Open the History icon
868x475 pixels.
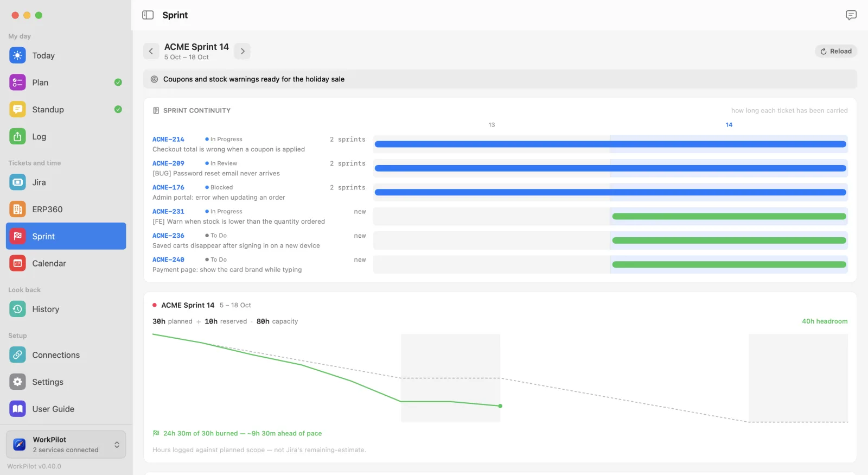(17, 309)
